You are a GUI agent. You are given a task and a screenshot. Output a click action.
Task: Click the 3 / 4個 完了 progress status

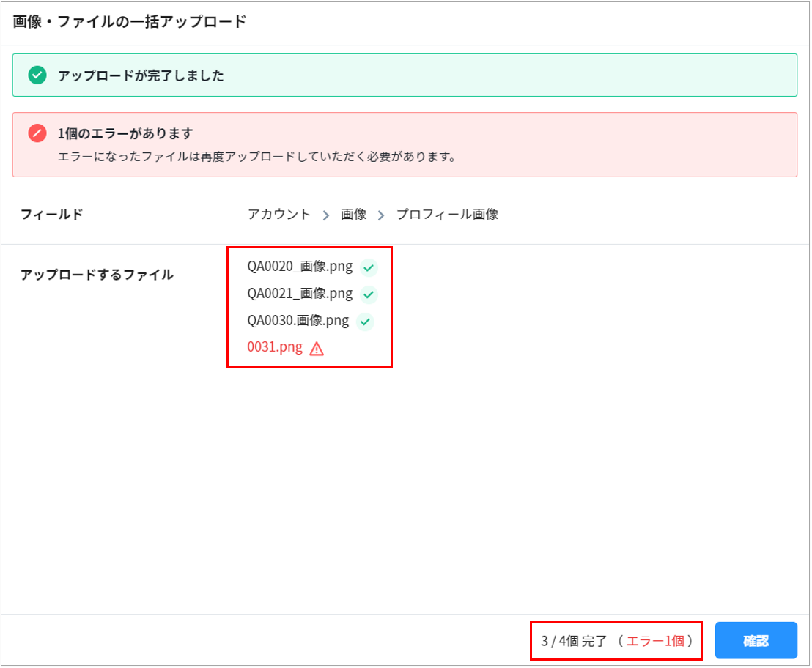574,641
